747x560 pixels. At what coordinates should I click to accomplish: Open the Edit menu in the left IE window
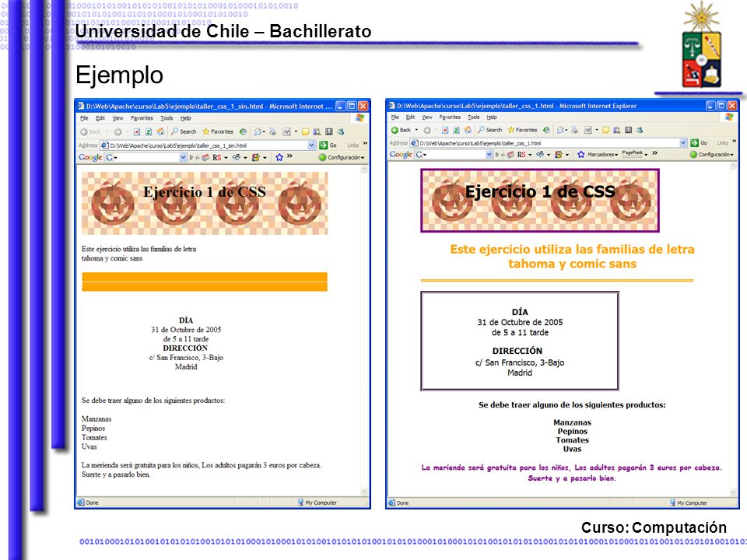(x=100, y=118)
